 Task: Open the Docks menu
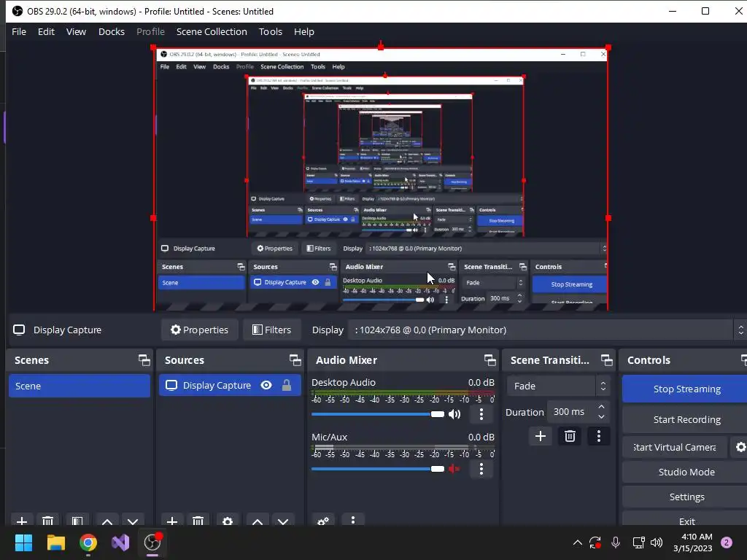[112, 32]
